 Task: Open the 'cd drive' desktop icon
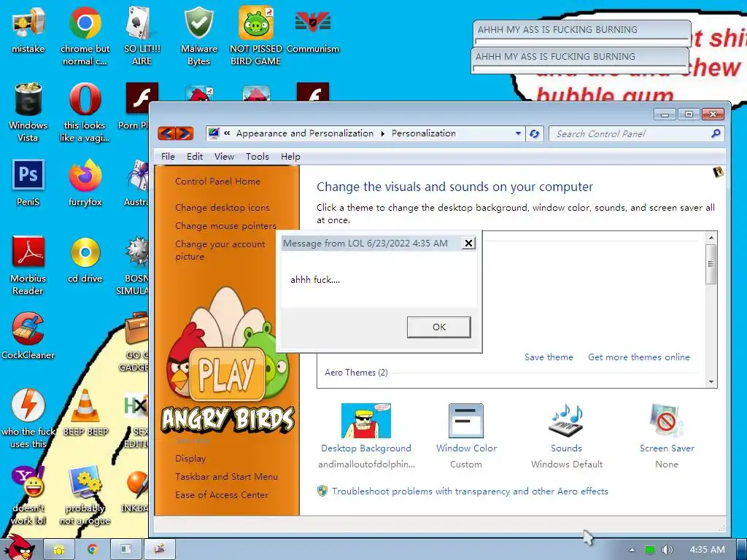pyautogui.click(x=85, y=260)
